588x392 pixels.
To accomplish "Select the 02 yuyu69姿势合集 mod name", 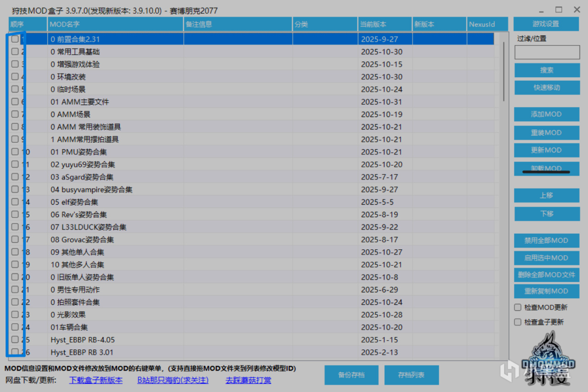I will [83, 164].
